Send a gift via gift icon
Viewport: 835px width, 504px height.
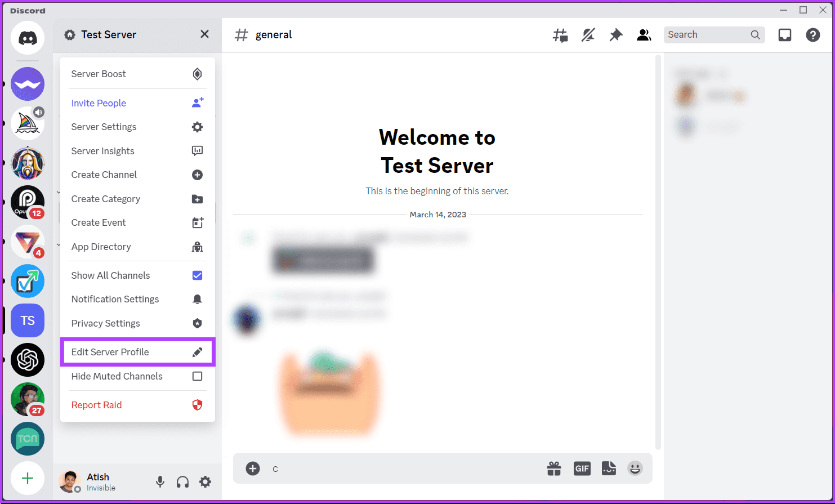pyautogui.click(x=554, y=469)
